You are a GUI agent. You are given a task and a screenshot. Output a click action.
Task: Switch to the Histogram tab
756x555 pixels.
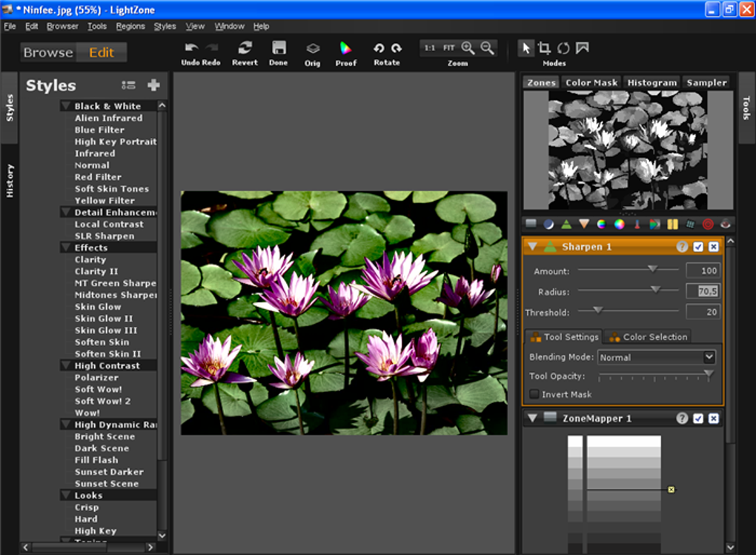click(652, 82)
